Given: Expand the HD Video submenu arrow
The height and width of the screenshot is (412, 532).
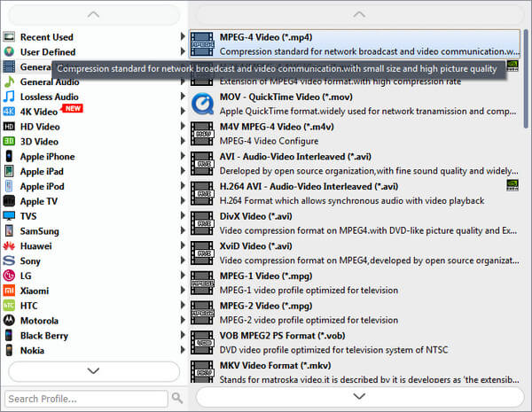Looking at the screenshot, I should 183,126.
